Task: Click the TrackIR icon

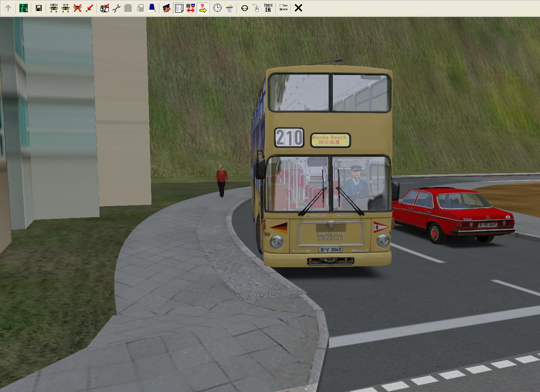Action: tap(268, 8)
